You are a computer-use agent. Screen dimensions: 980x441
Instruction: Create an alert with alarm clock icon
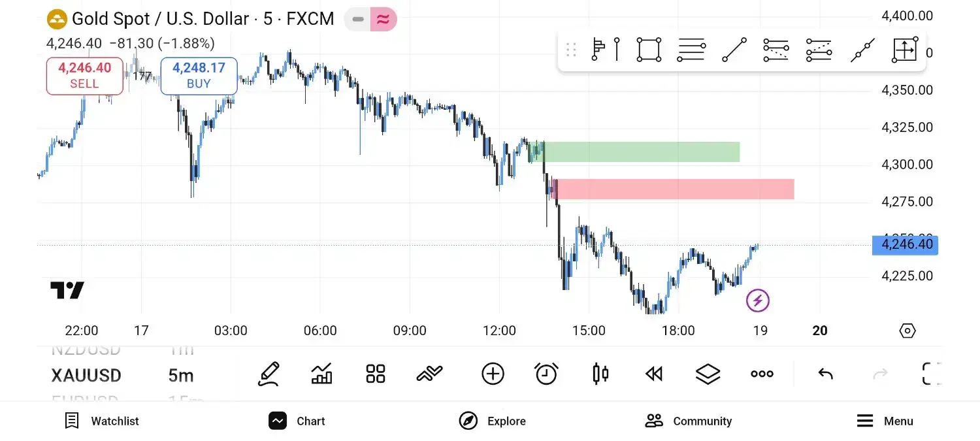coord(546,374)
